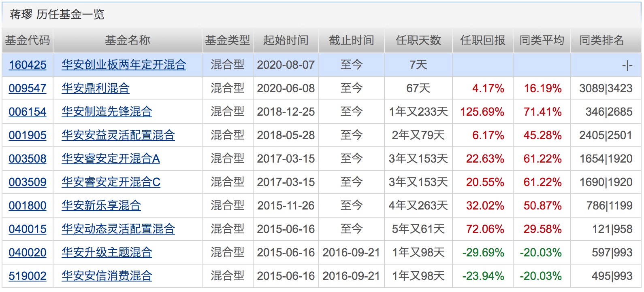Open fund code link 006154
This screenshot has height=292, width=644.
point(28,112)
